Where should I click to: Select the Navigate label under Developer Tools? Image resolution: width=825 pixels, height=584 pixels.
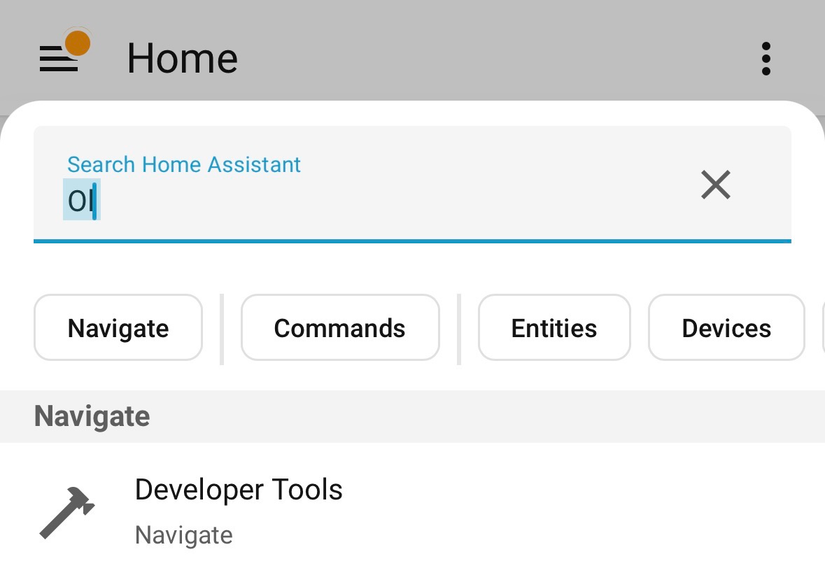click(183, 535)
